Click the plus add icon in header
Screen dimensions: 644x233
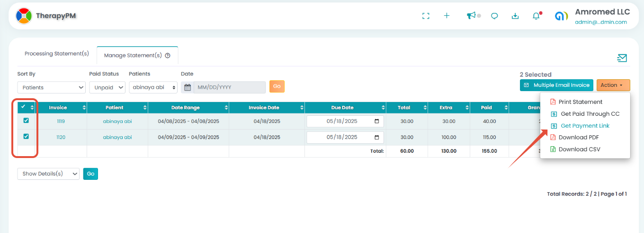tap(447, 16)
